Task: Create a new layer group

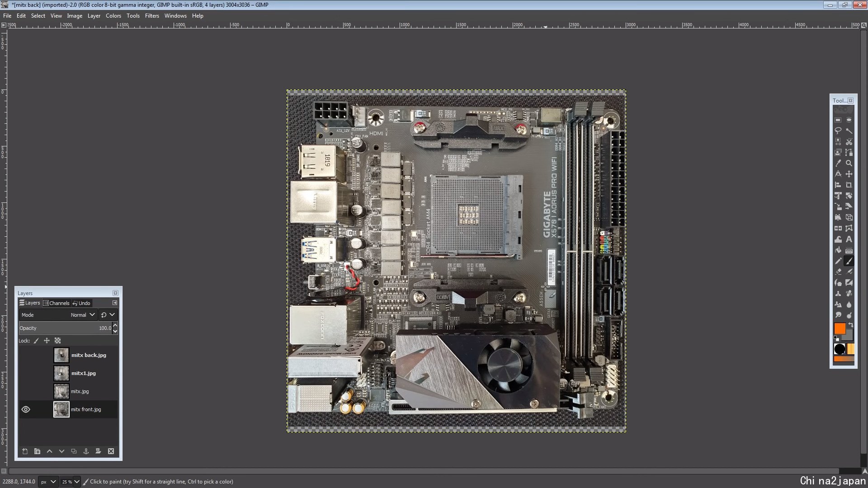Action: click(37, 451)
